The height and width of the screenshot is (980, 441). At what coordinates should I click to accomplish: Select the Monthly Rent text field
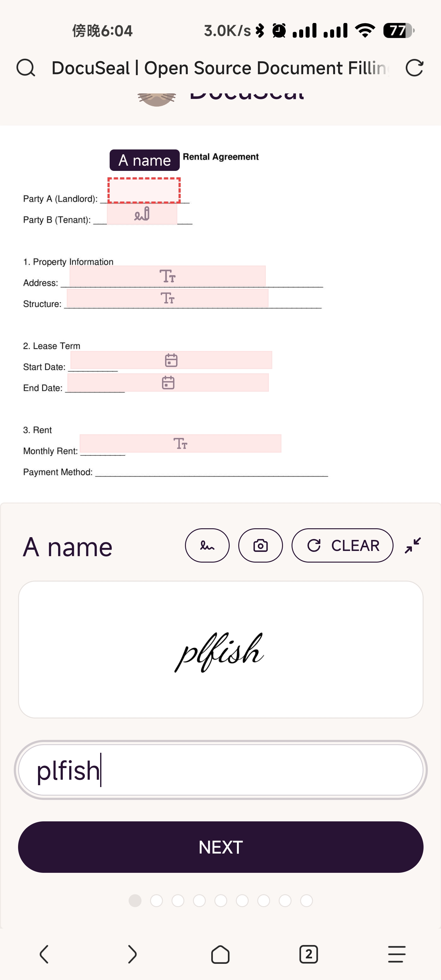(180, 443)
